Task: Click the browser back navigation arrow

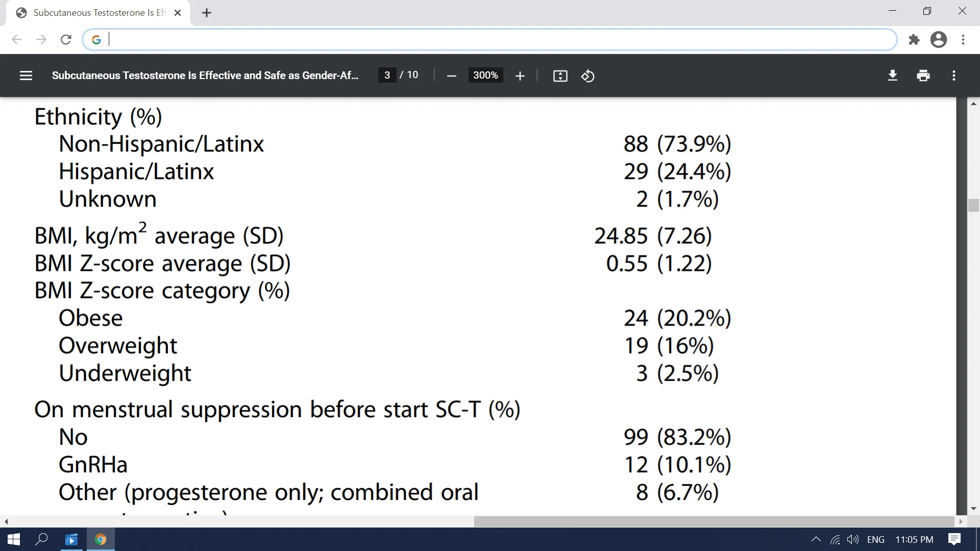Action: tap(17, 40)
